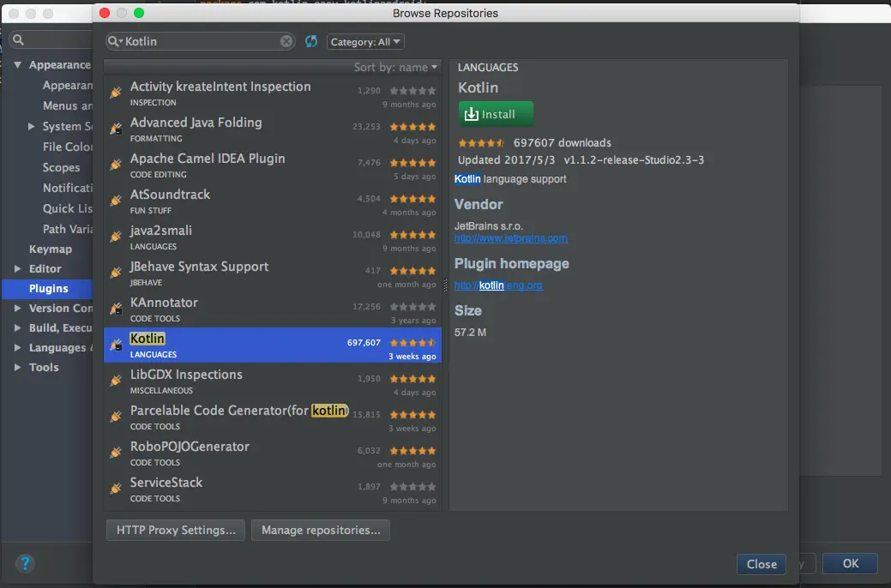
Task: Open HTTP Proxy Settings
Action: coord(176,530)
